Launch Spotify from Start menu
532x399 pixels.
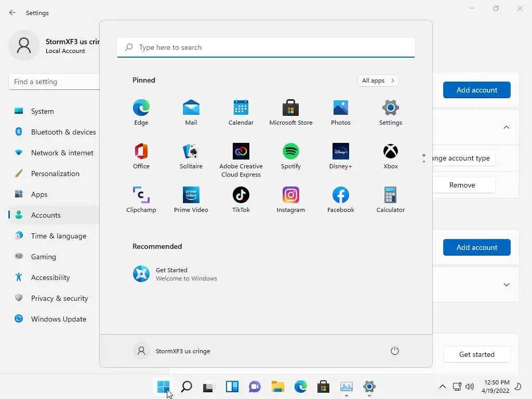(x=291, y=156)
